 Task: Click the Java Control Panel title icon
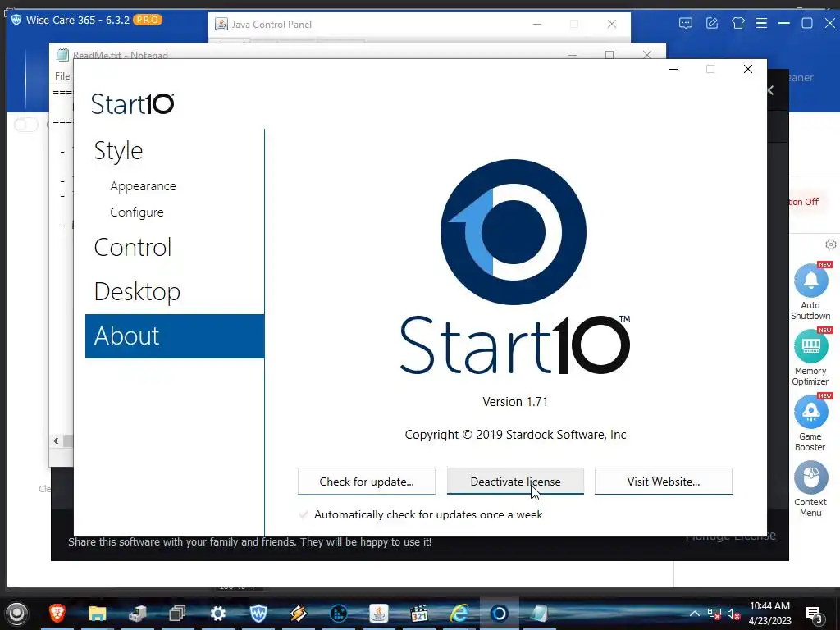[x=221, y=24]
